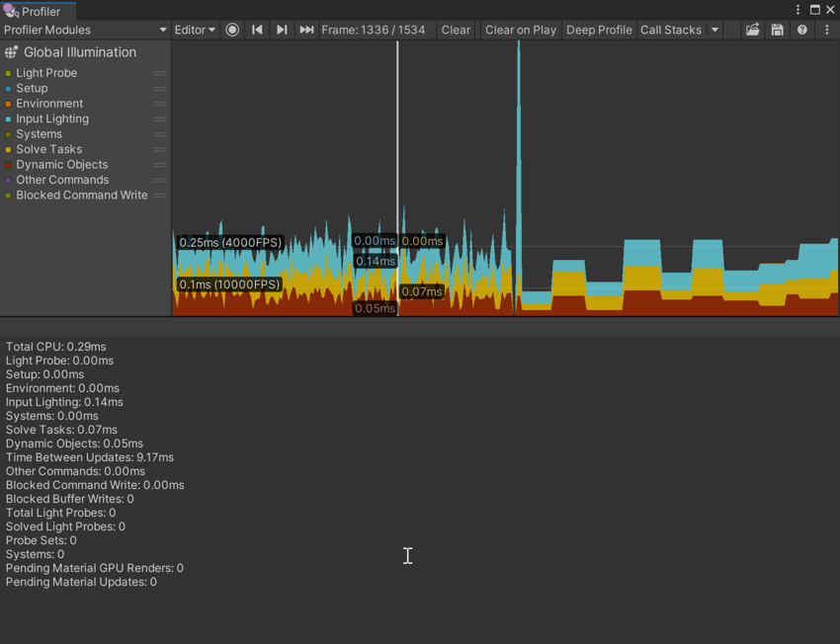The height and width of the screenshot is (644, 840).
Task: Select the Input Lighting chart legend entry
Action: point(50,119)
